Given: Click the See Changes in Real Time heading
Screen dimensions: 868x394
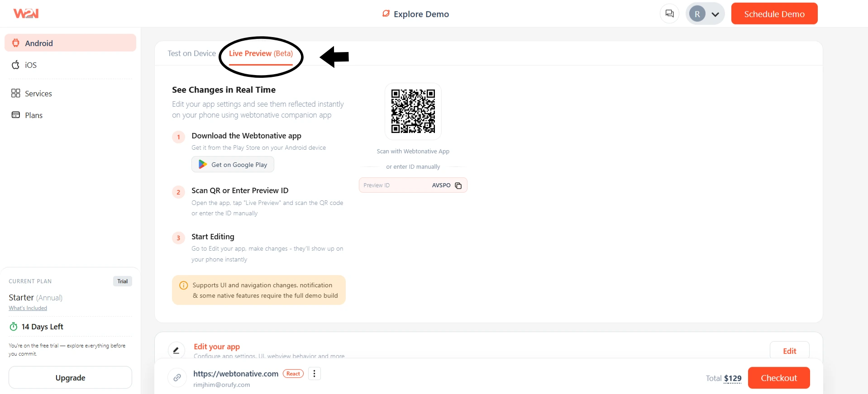Looking at the screenshot, I should pos(224,90).
